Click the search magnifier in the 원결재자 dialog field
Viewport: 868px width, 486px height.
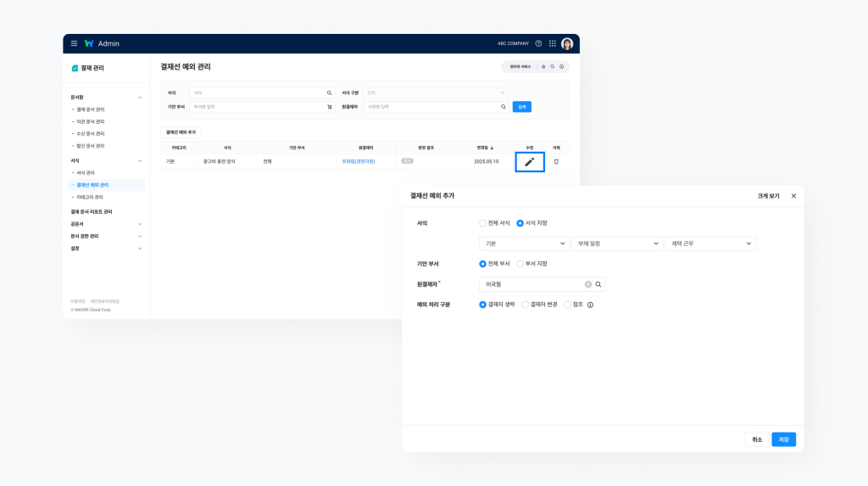[598, 284]
